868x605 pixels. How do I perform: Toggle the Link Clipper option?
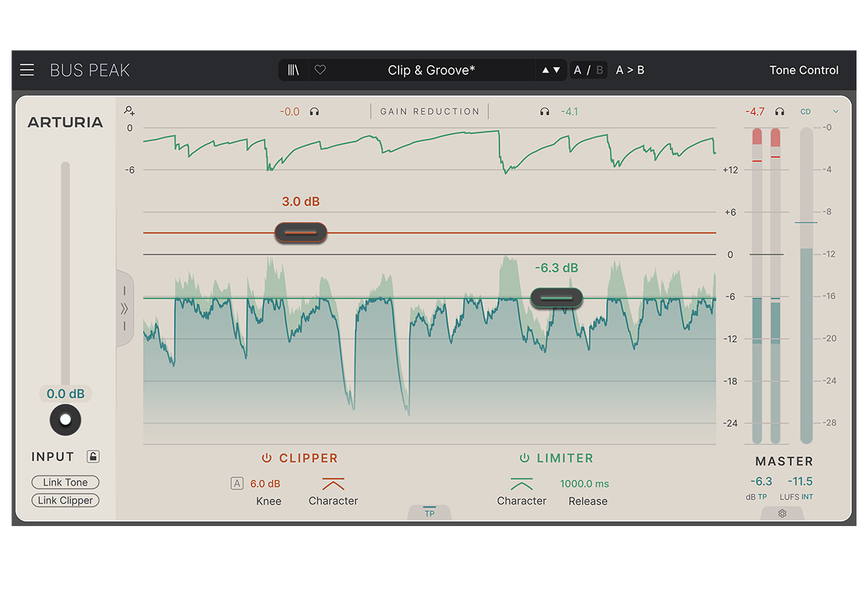65,500
